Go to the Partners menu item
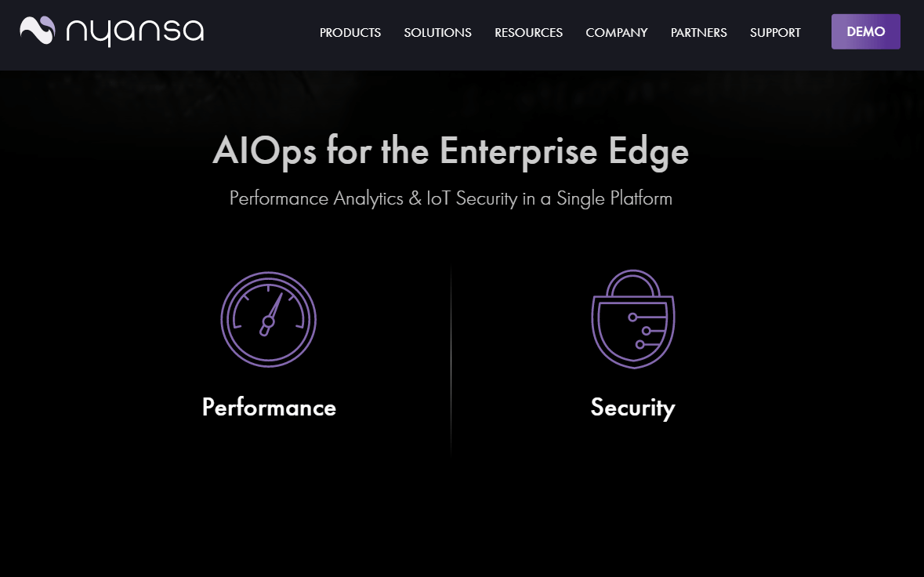Image resolution: width=924 pixels, height=577 pixels. 698,33
